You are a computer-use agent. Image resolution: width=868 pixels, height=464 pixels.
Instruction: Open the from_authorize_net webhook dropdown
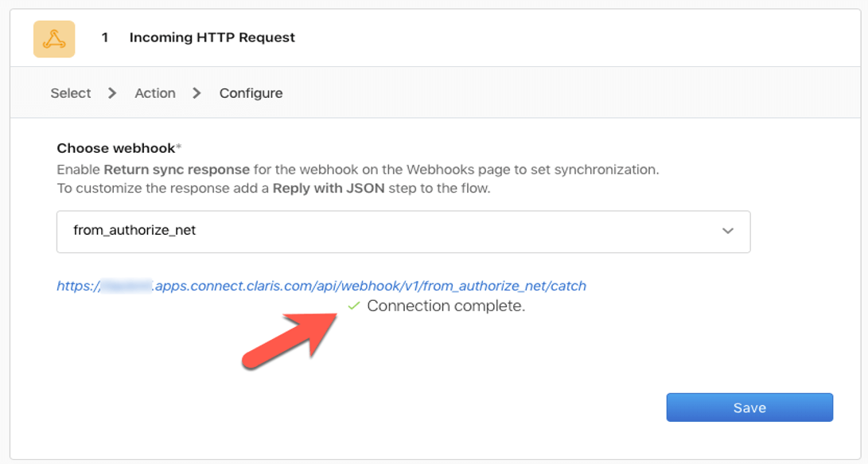pyautogui.click(x=403, y=232)
